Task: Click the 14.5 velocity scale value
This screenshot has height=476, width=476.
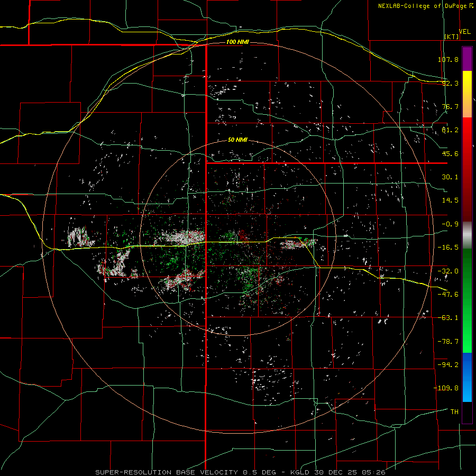Action: tap(450, 200)
